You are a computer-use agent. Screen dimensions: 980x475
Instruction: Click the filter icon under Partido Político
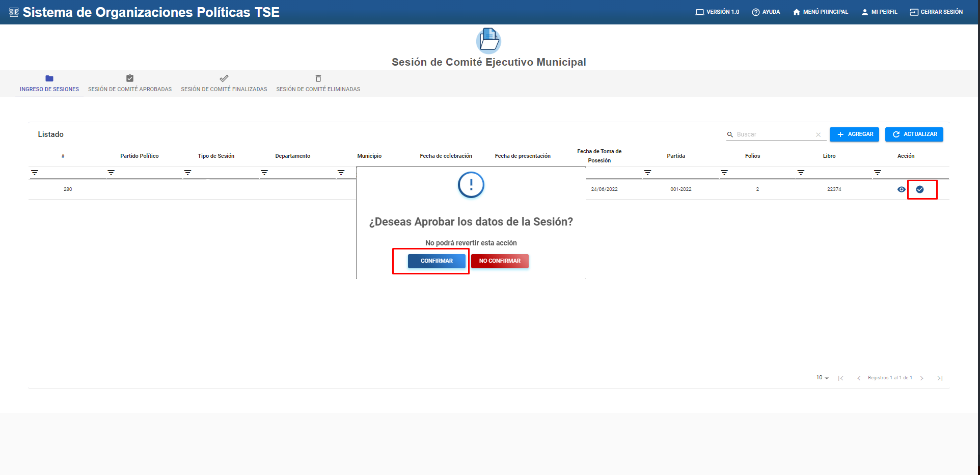click(111, 173)
